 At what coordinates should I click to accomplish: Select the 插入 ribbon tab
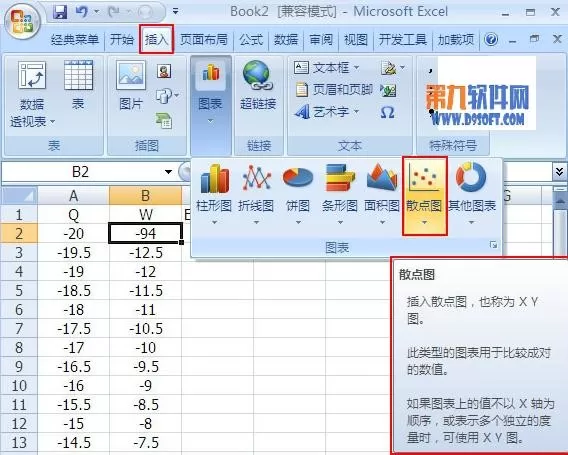coord(156,39)
